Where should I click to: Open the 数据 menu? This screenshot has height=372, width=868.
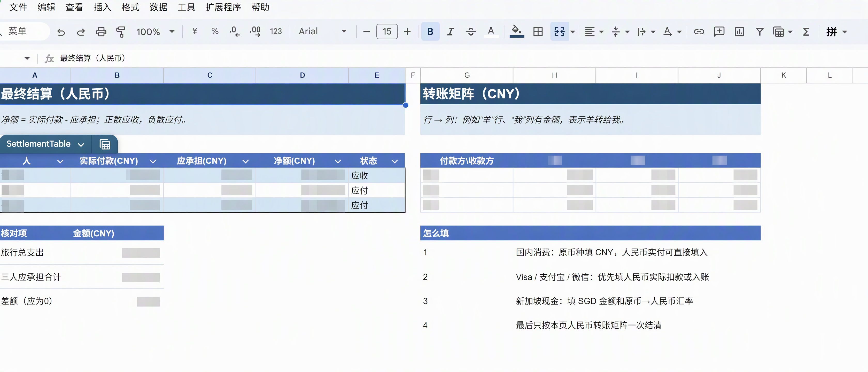(158, 7)
